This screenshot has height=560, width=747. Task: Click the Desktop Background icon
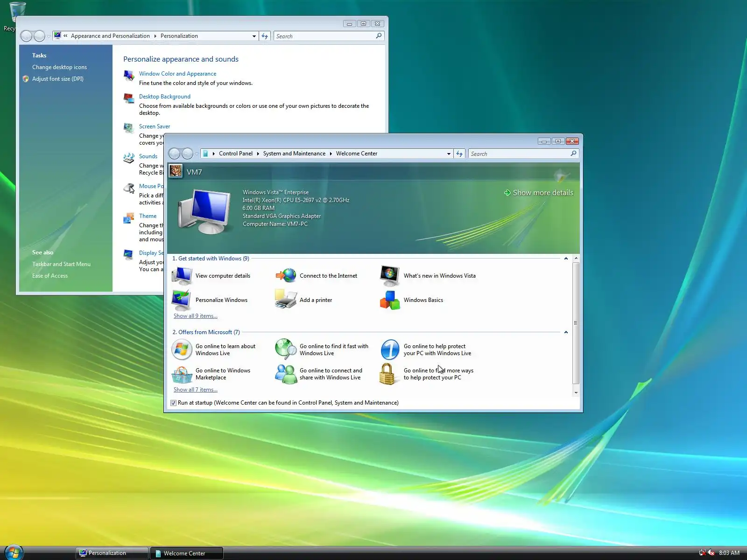129,98
